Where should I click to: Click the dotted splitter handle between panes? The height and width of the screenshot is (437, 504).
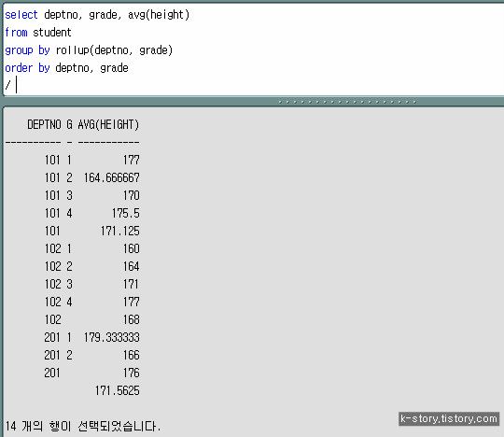pyautogui.click(x=347, y=102)
